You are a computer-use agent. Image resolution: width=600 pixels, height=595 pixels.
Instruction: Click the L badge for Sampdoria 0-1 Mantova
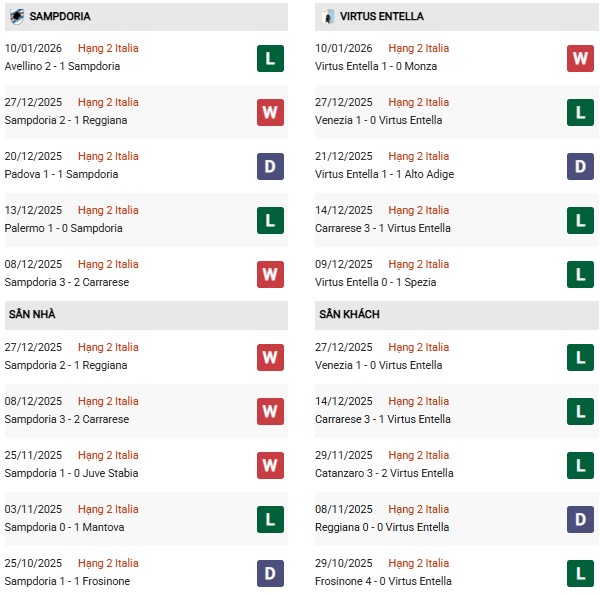(270, 519)
